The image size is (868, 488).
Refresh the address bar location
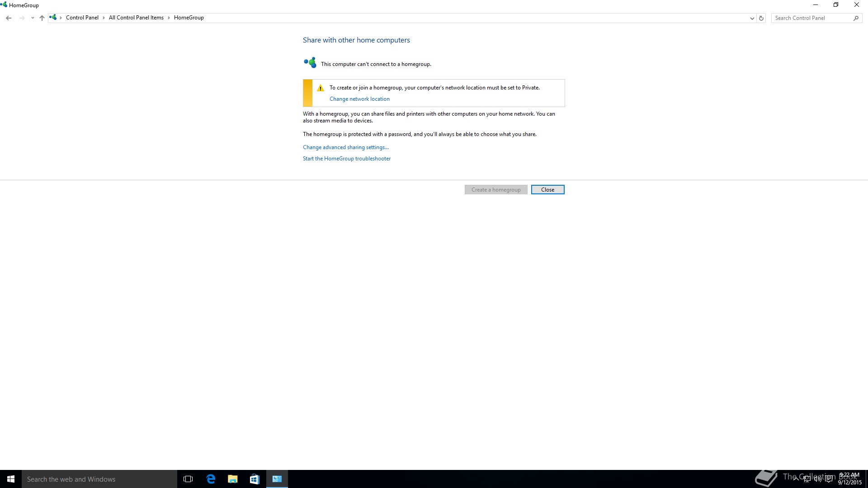point(761,18)
